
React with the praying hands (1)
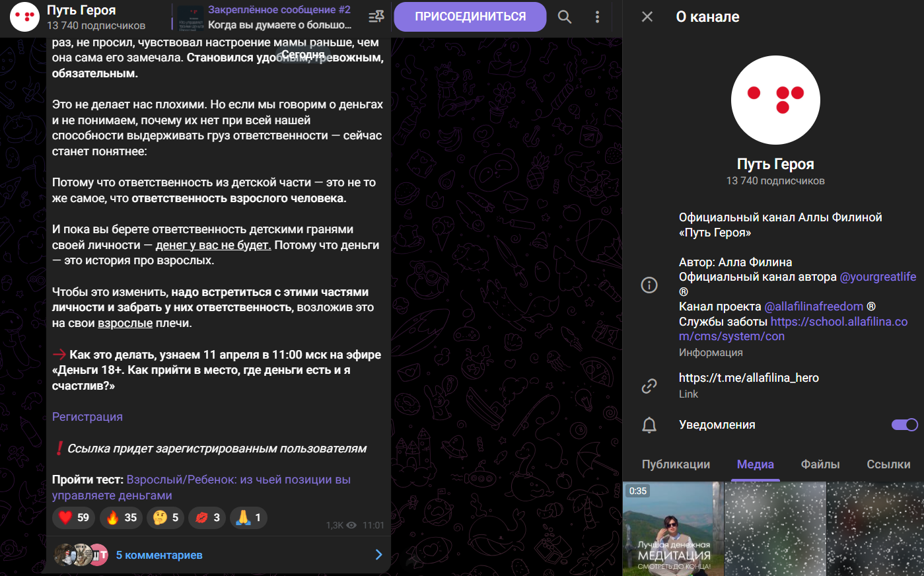click(x=248, y=518)
